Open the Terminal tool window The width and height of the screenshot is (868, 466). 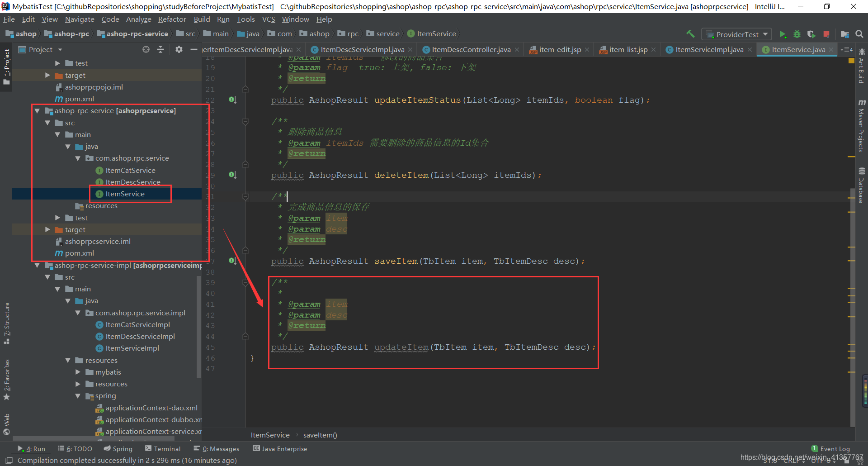click(163, 449)
